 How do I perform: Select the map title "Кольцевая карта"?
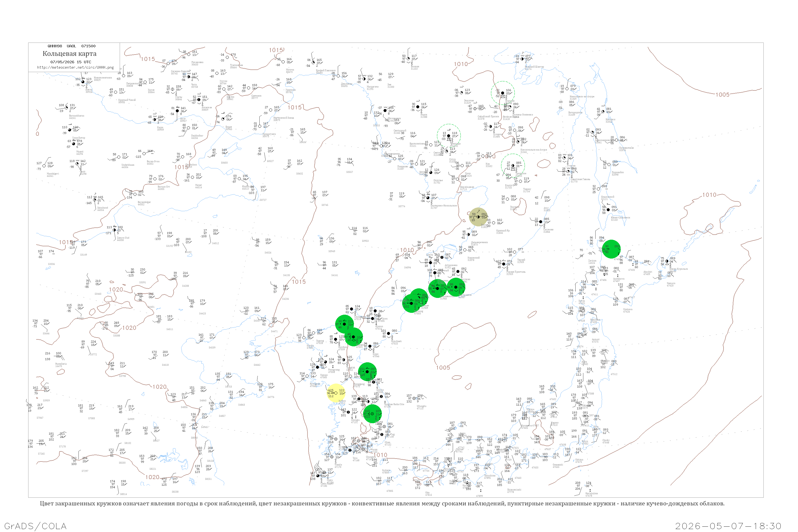pyautogui.click(x=69, y=54)
